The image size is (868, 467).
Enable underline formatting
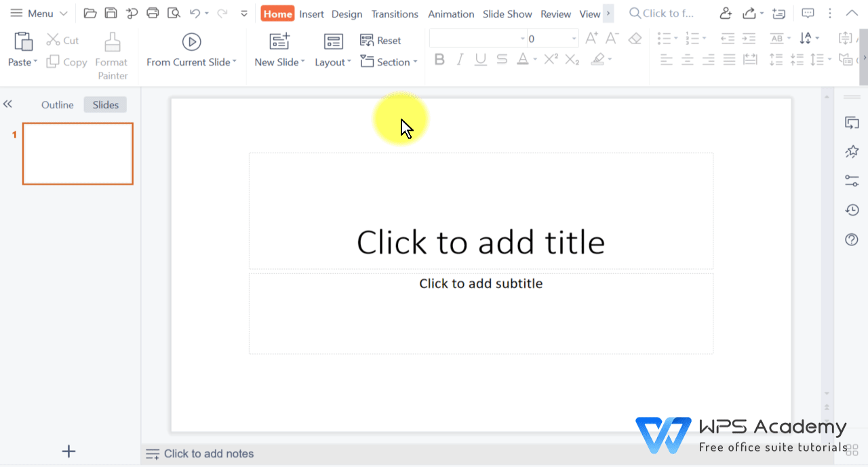point(481,60)
